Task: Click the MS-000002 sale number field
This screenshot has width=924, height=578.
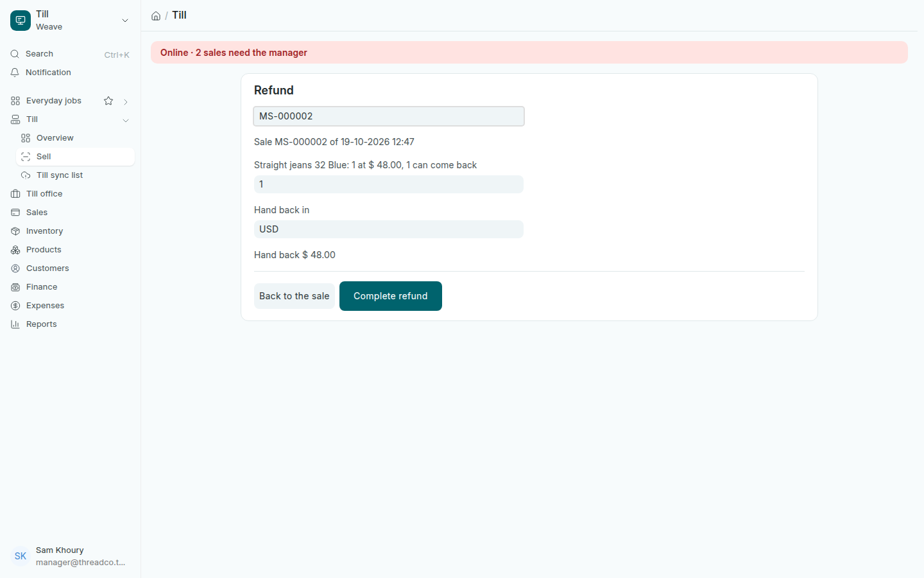Action: coord(389,116)
